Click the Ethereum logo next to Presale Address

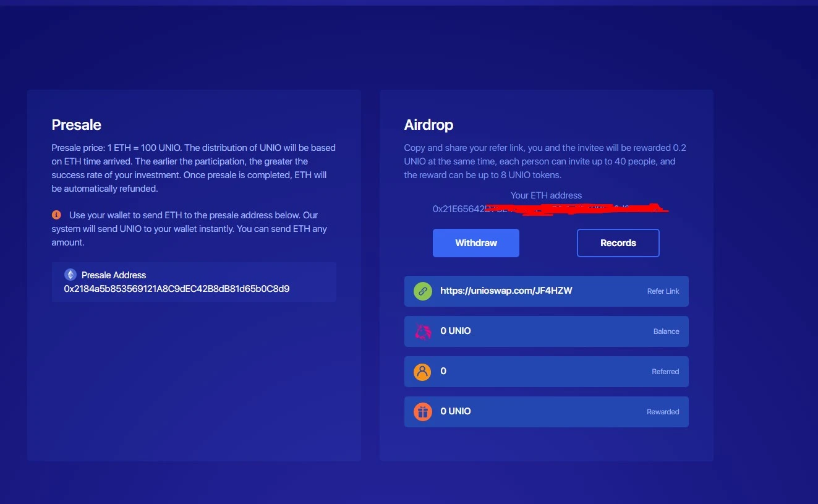click(x=70, y=275)
